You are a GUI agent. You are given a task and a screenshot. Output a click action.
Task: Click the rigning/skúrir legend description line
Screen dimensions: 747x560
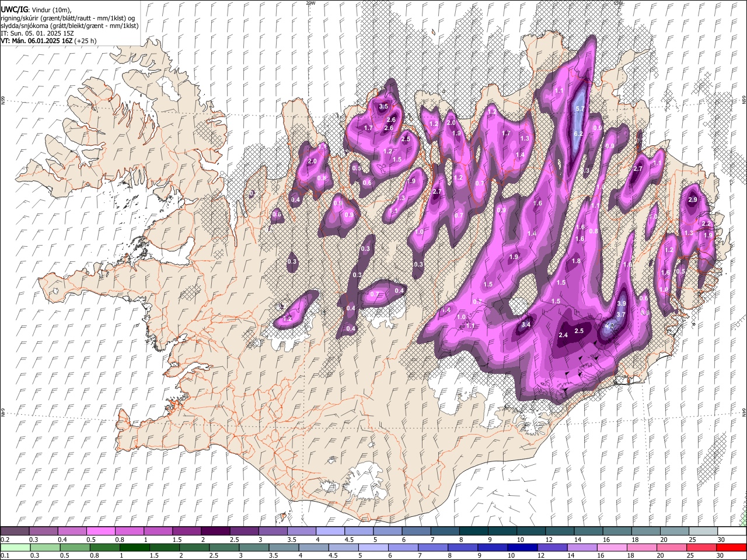click(x=68, y=18)
